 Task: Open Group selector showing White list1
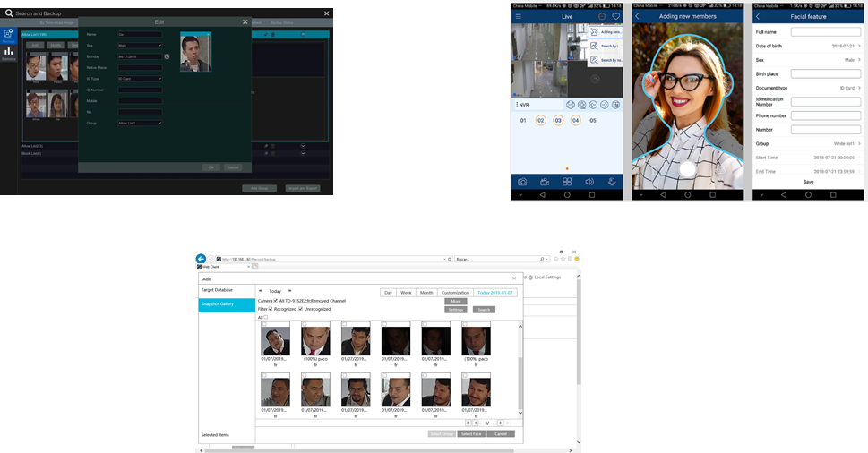coord(808,143)
